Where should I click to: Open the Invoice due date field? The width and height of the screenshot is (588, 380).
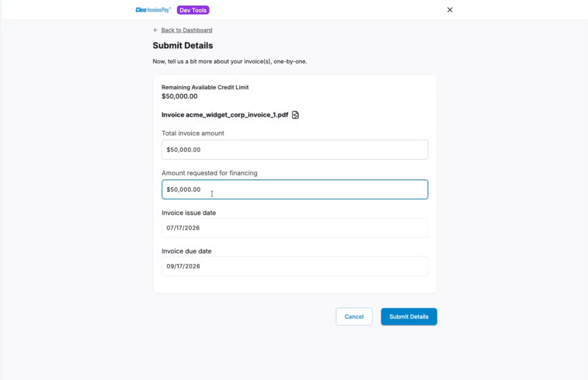coord(295,266)
